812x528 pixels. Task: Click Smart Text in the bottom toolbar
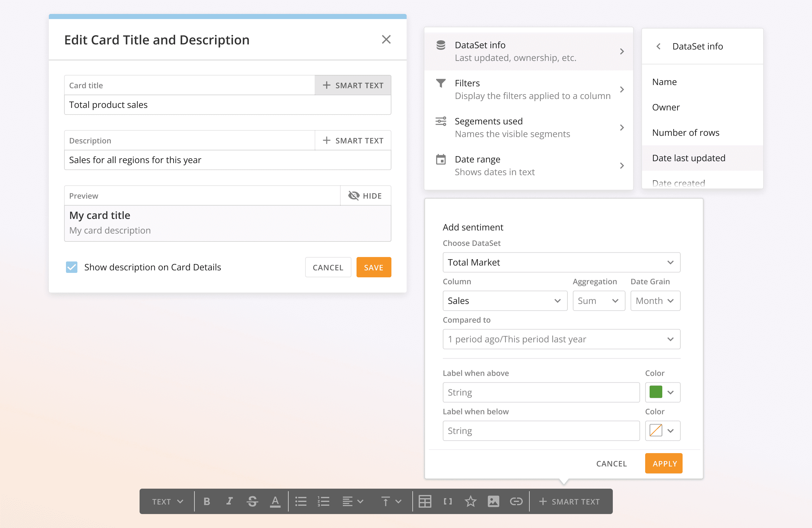coord(569,501)
